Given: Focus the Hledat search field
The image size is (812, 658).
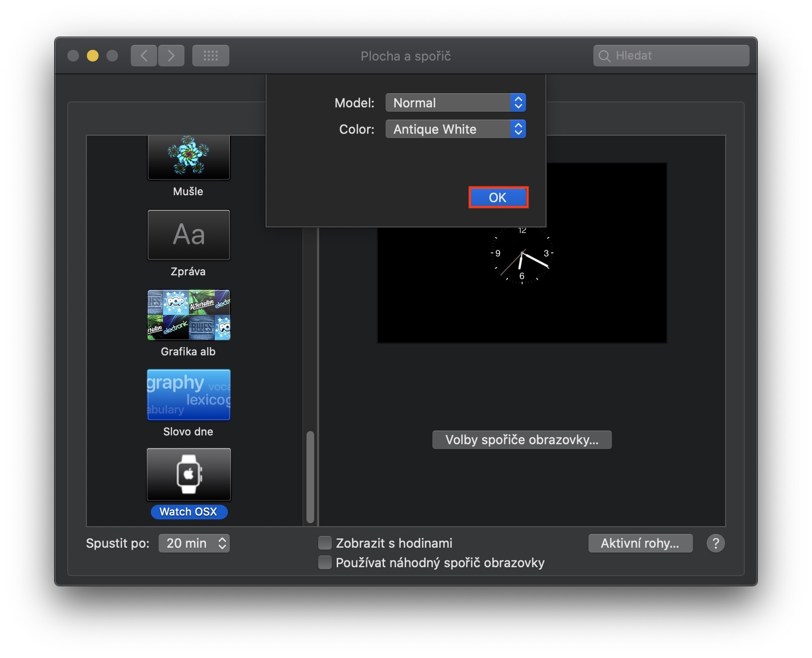Looking at the screenshot, I should [x=671, y=56].
